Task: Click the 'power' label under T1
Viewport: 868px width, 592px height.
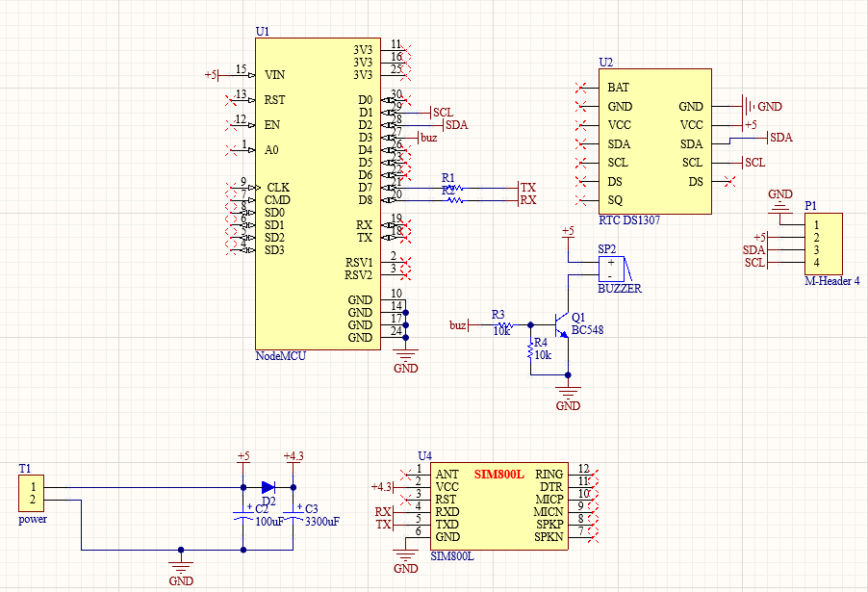Action: pyautogui.click(x=33, y=520)
